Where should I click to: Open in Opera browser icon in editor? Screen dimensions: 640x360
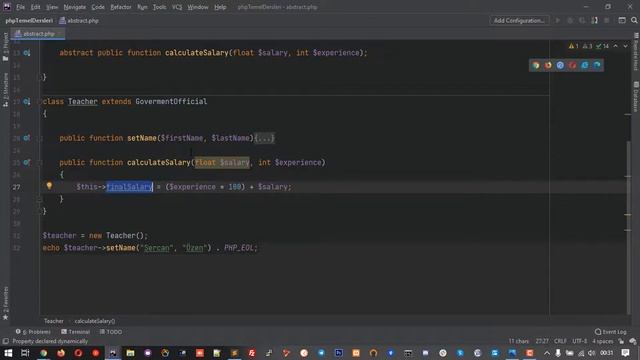click(x=573, y=65)
